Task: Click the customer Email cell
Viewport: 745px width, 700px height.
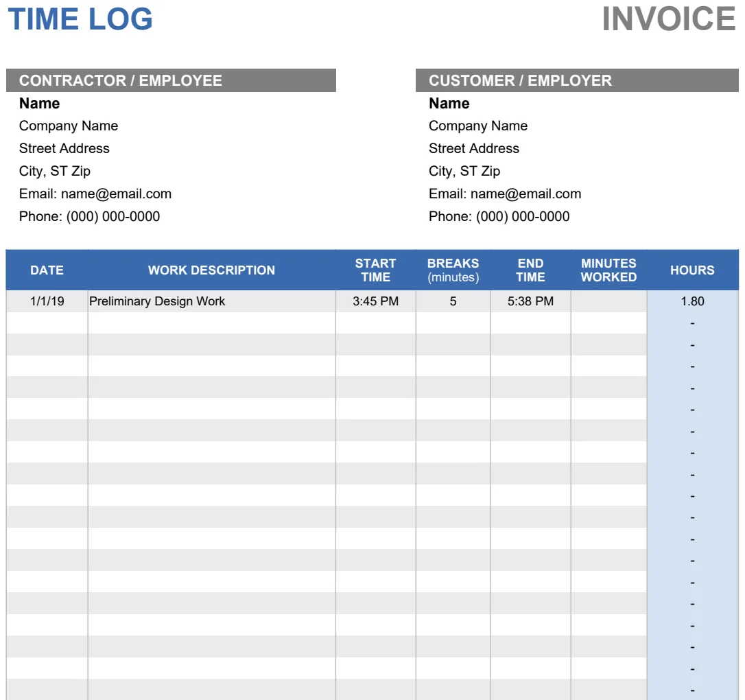Action: tap(505, 194)
